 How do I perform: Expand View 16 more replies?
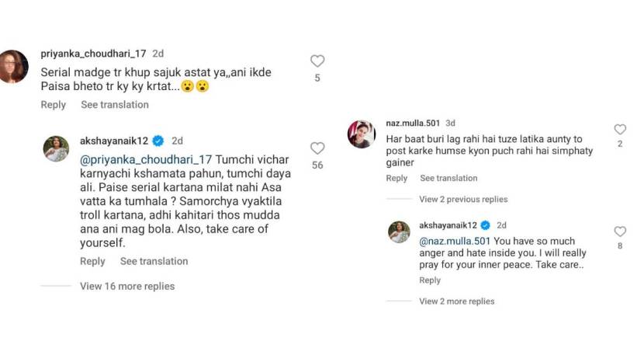127,286
